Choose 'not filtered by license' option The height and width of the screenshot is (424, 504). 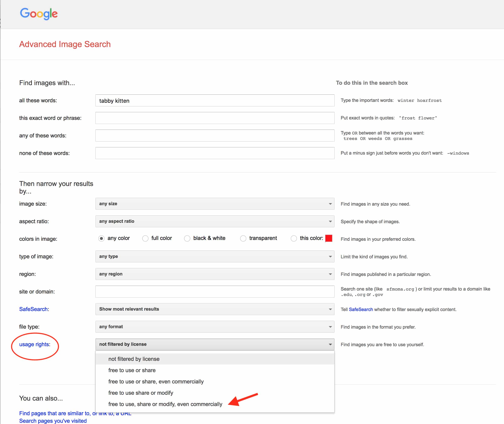coord(215,359)
